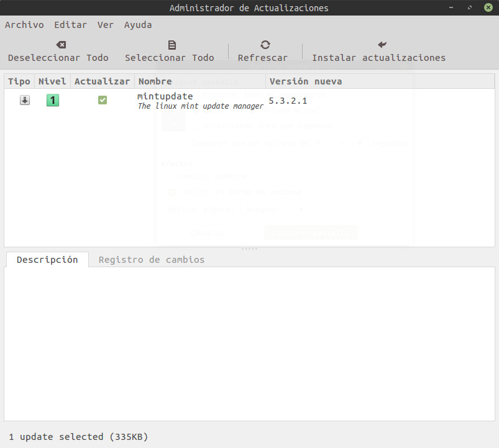Click Instalar actualizaciones label
The width and height of the screenshot is (499, 448).
click(x=378, y=58)
